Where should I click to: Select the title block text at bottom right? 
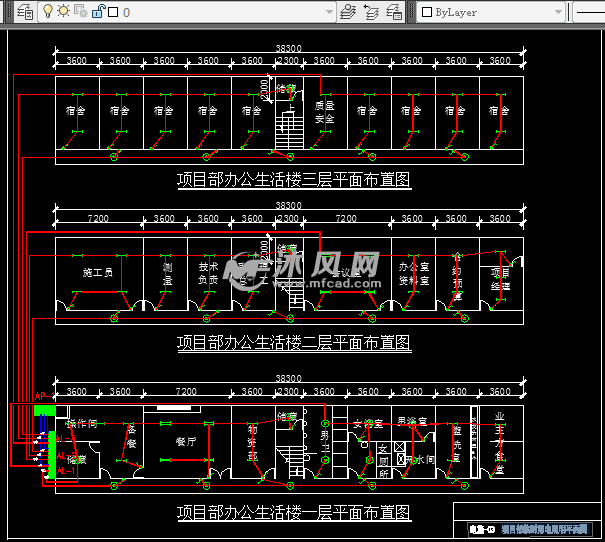(528, 529)
